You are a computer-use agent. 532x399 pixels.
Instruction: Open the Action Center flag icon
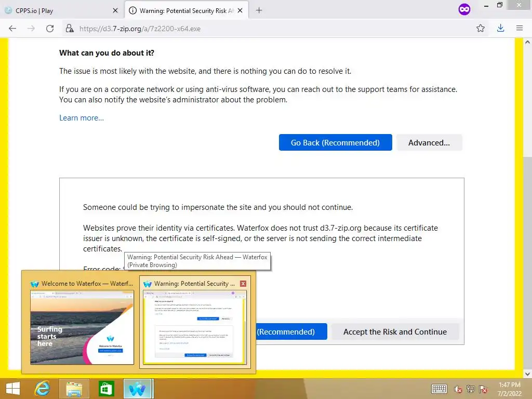point(483,389)
